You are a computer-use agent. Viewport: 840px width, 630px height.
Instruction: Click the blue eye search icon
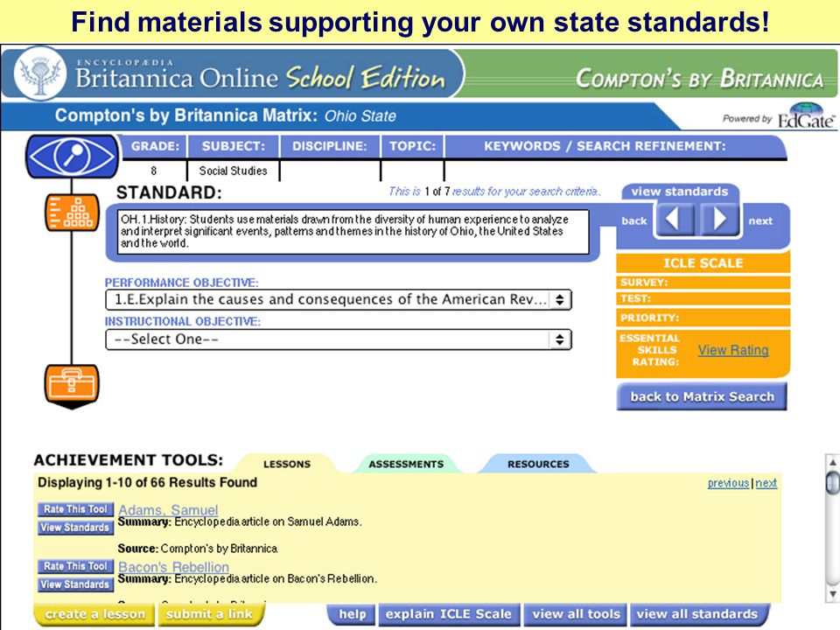72,156
